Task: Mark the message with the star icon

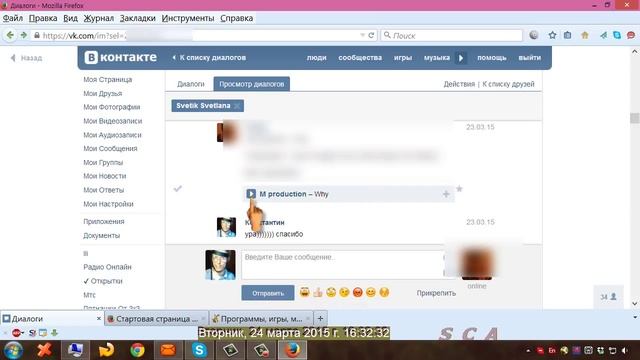Action: tap(459, 189)
